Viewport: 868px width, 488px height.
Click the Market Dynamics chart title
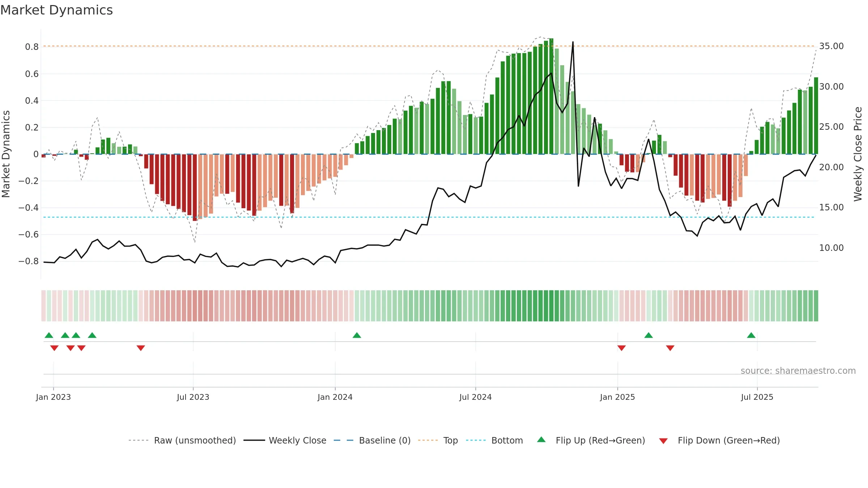57,10
